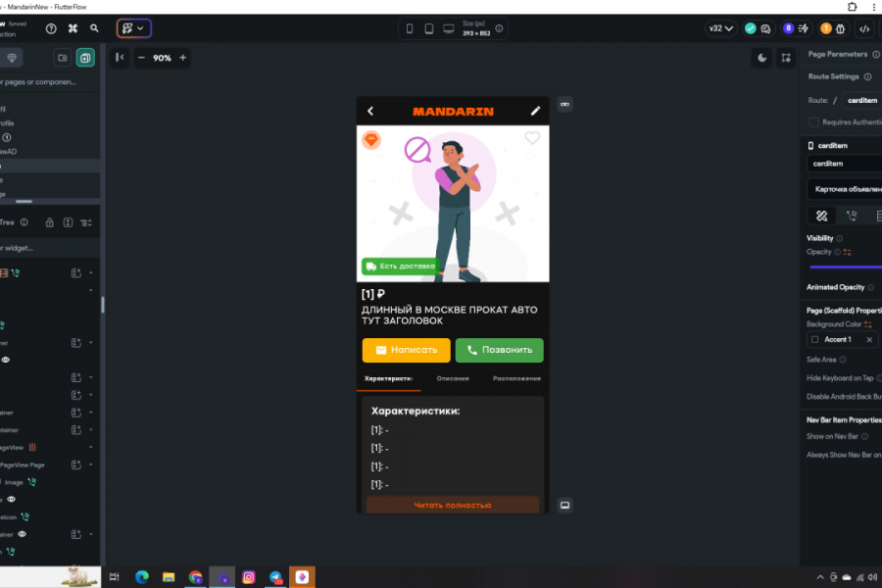This screenshot has width=882, height=588.
Task: Click the keyboard icon at canvas bottom right
Action: (x=564, y=506)
